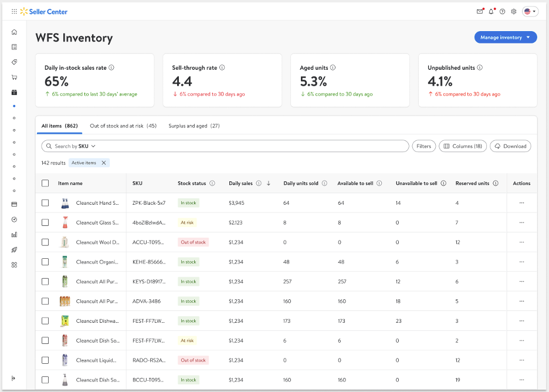Viewport: 549px width, 392px height.
Task: Select the Cleancult Dishwa... row checkbox
Action: pyautogui.click(x=45, y=321)
